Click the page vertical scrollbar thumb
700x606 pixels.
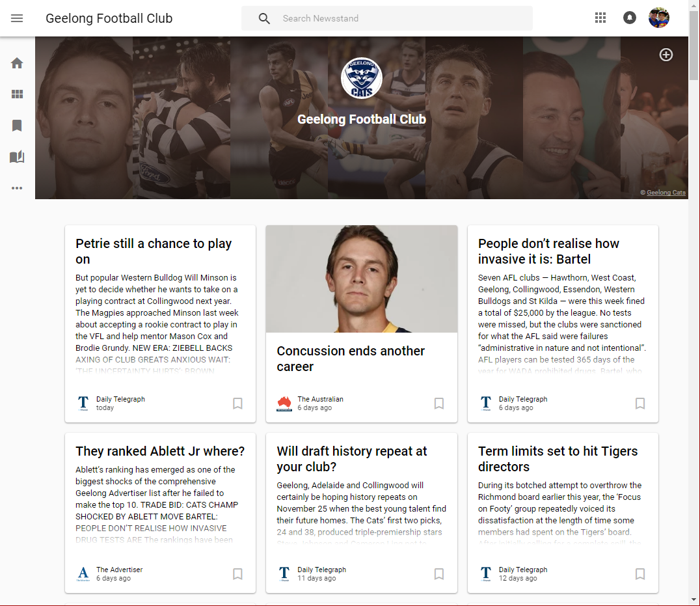[693, 46]
